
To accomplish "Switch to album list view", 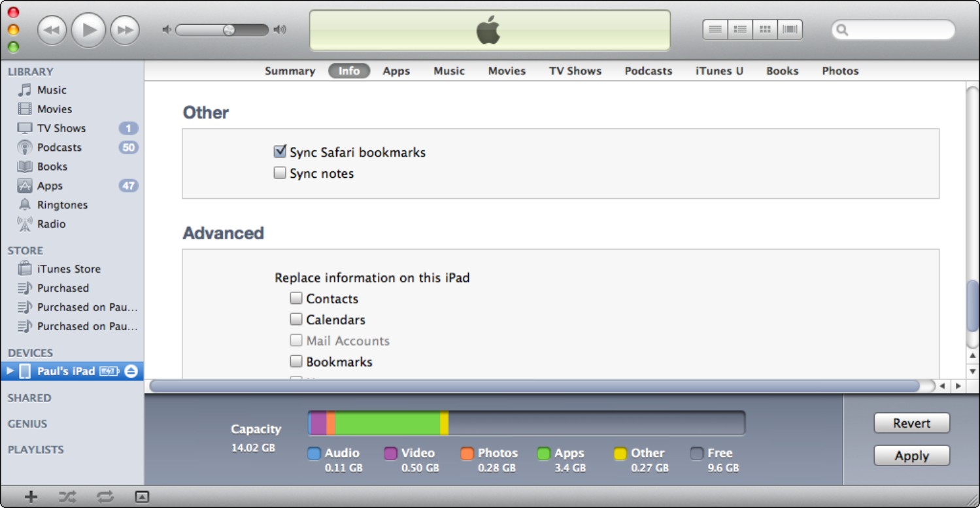I will point(740,29).
